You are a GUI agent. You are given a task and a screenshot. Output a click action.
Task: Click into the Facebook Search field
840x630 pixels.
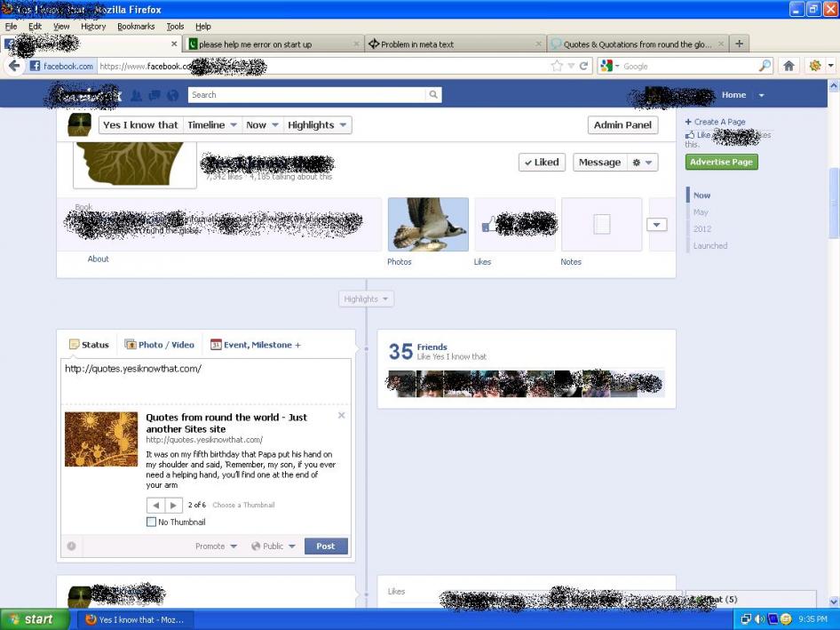coord(306,95)
